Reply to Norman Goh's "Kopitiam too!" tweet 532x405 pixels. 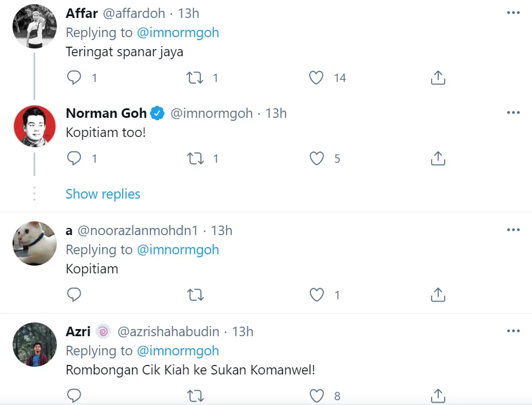(x=74, y=158)
